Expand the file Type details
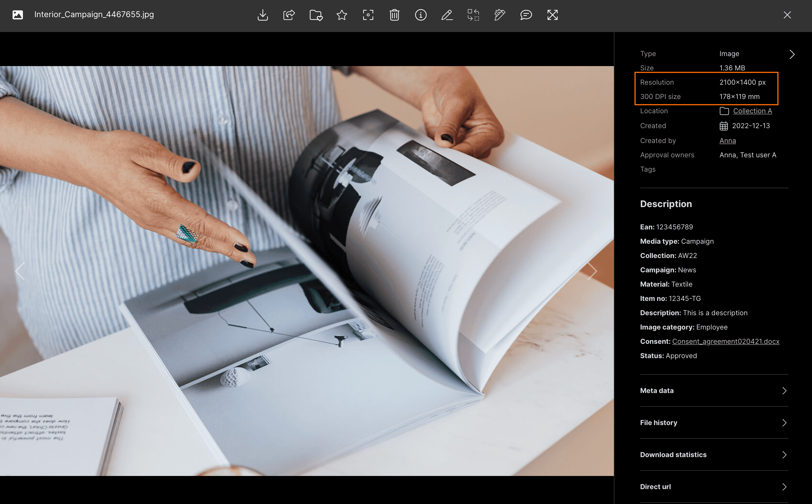Screen dimensions: 812x504 pos(792,54)
